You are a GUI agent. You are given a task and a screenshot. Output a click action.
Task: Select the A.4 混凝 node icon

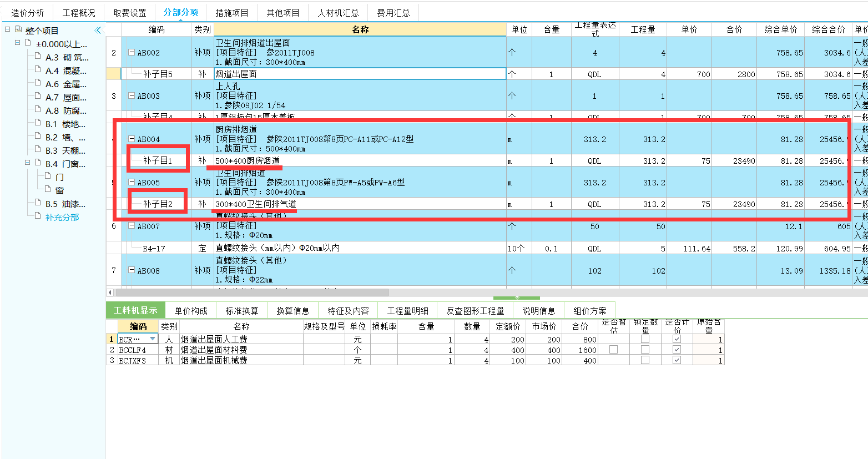click(x=38, y=70)
